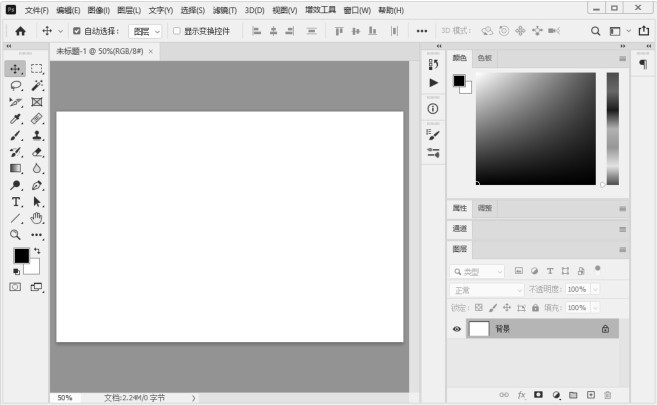Select the Lasso tool
The image size is (657, 405).
16,86
